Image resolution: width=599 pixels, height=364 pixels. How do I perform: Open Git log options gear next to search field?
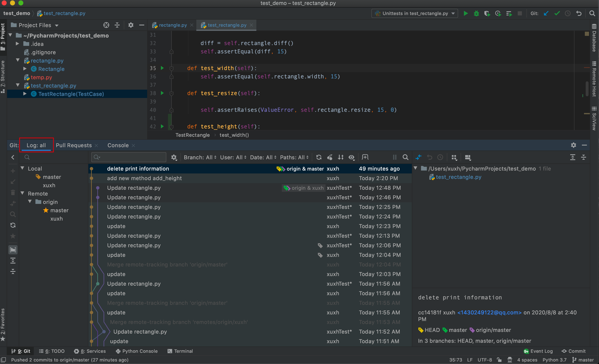[x=174, y=157]
